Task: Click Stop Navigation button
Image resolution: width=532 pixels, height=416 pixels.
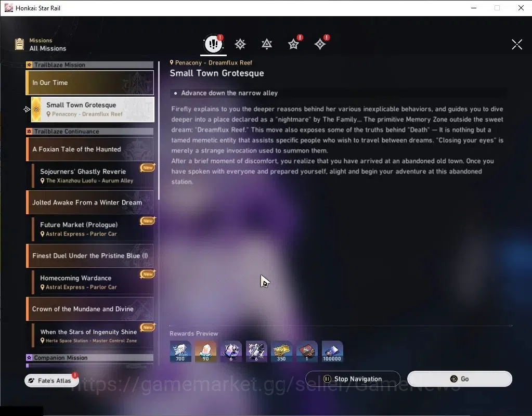Action: pyautogui.click(x=353, y=379)
